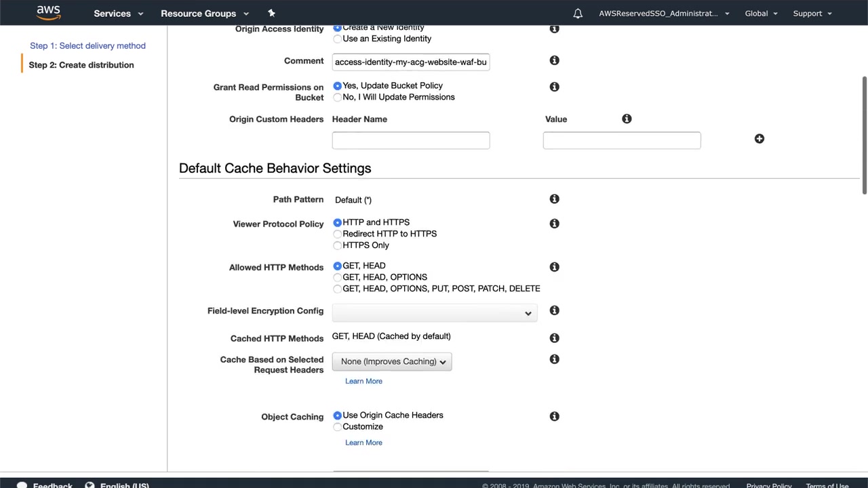Click info icon beside Object Caching
Viewport: 868px width, 488px height.
(x=554, y=416)
